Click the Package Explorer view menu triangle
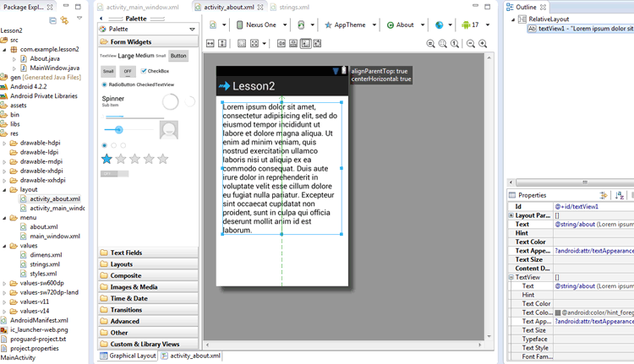 pyautogui.click(x=79, y=19)
